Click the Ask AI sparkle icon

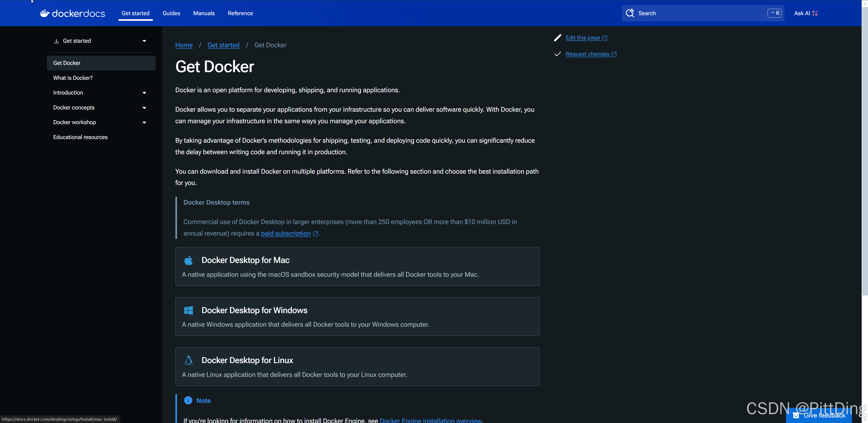coord(815,13)
